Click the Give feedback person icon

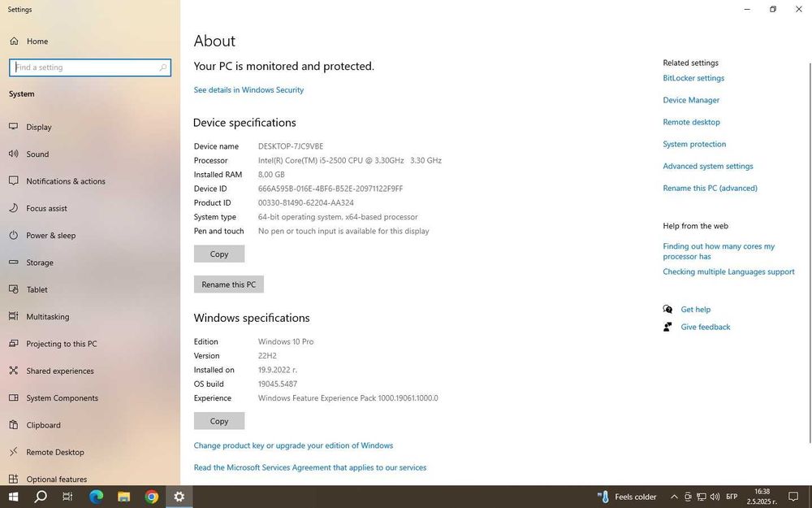[x=667, y=327]
